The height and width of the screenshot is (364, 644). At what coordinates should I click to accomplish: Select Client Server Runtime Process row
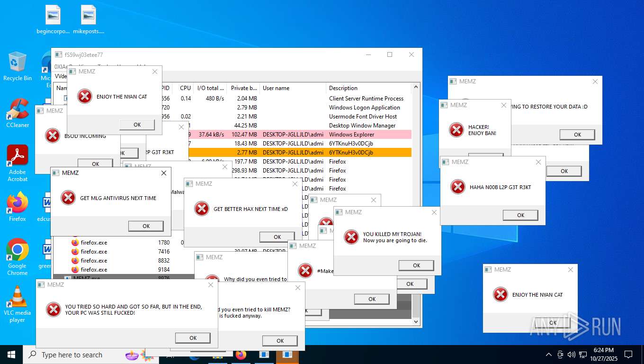287,99
